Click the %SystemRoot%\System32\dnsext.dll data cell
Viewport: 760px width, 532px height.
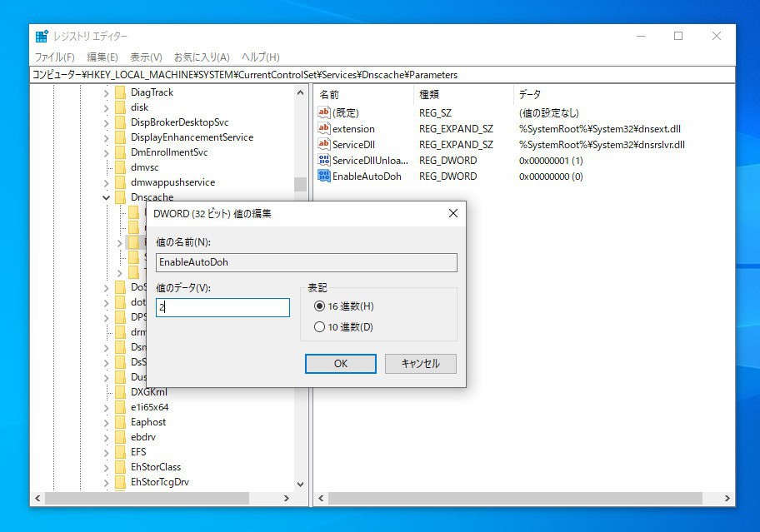[599, 129]
